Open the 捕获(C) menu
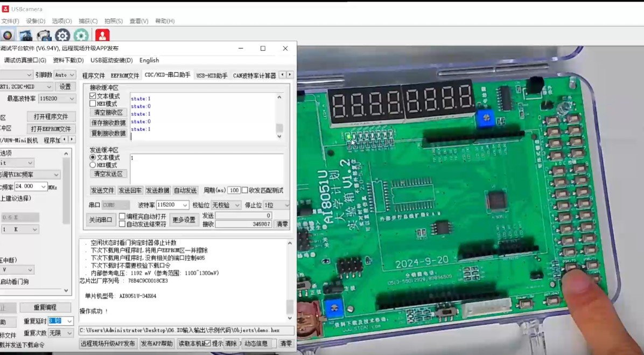 (88, 20)
